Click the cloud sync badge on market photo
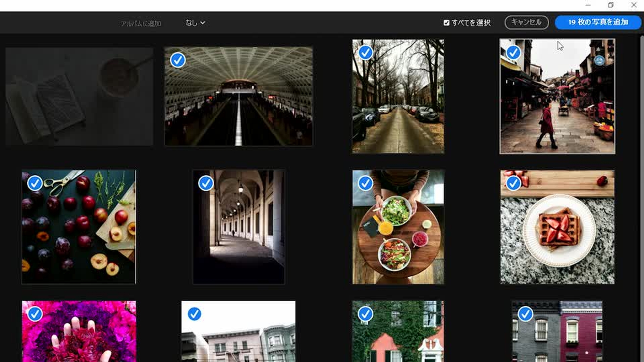 coord(599,61)
